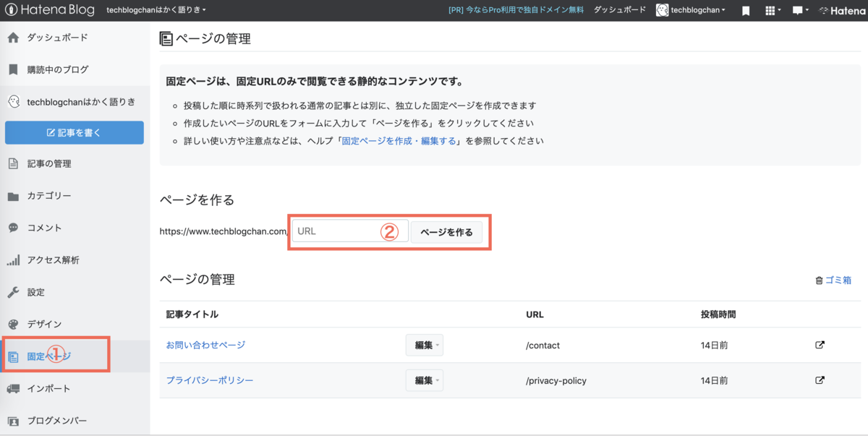Select デザイン in the sidebar
The height and width of the screenshot is (438, 868).
tap(43, 324)
